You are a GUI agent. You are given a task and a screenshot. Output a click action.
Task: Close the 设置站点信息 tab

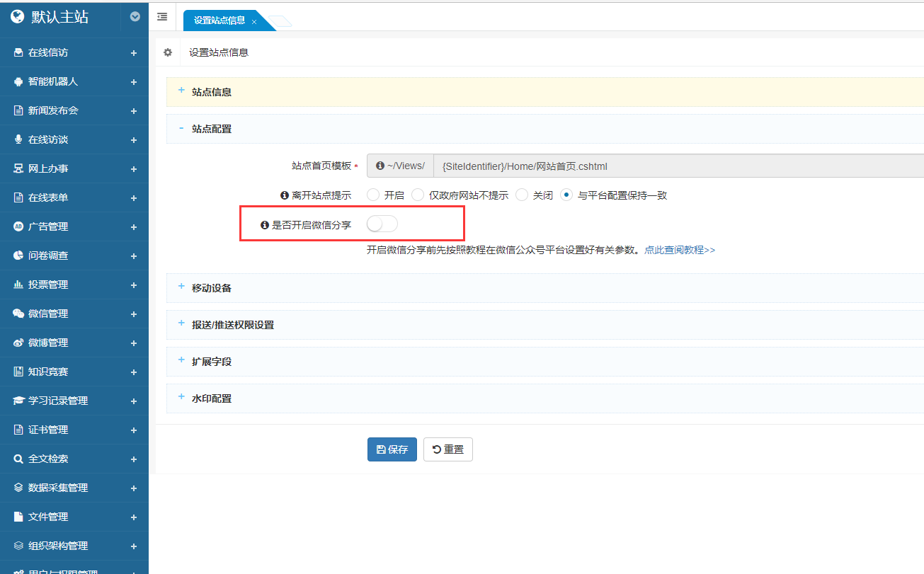254,22
